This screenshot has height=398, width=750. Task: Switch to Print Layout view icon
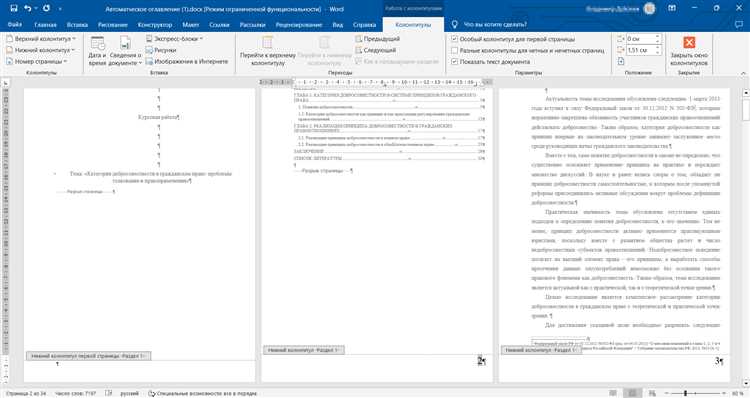(x=632, y=393)
